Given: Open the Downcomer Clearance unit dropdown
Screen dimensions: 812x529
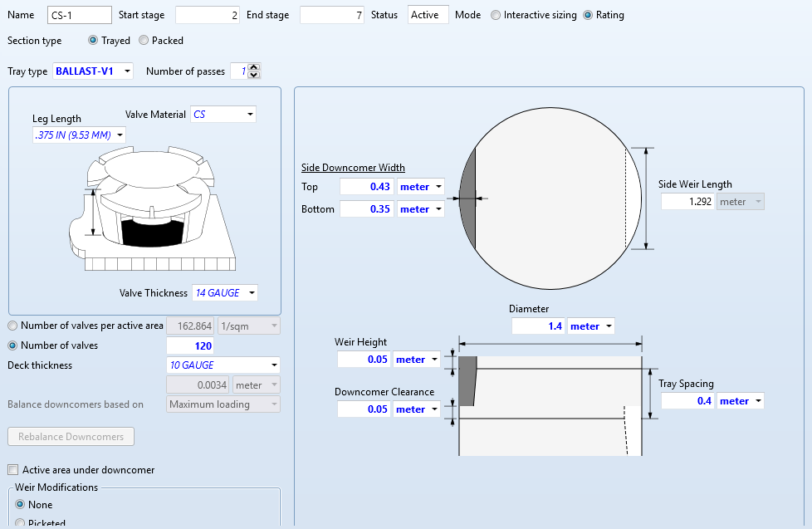Looking at the screenshot, I should pos(434,409).
